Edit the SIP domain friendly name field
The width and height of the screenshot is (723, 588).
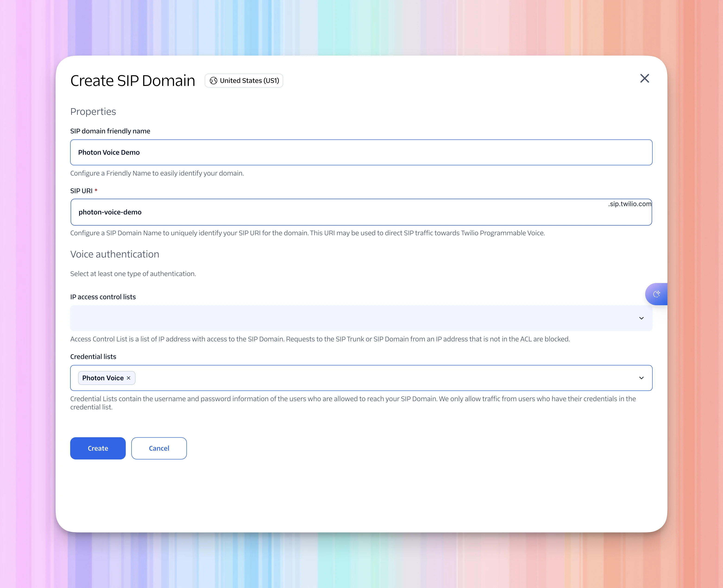point(361,152)
